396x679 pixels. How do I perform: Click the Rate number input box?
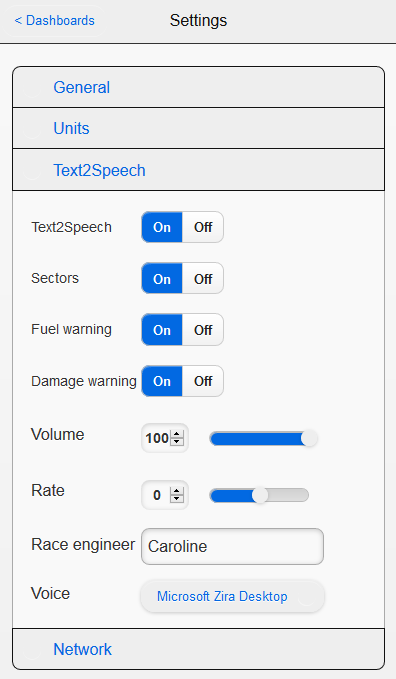[x=165, y=495]
